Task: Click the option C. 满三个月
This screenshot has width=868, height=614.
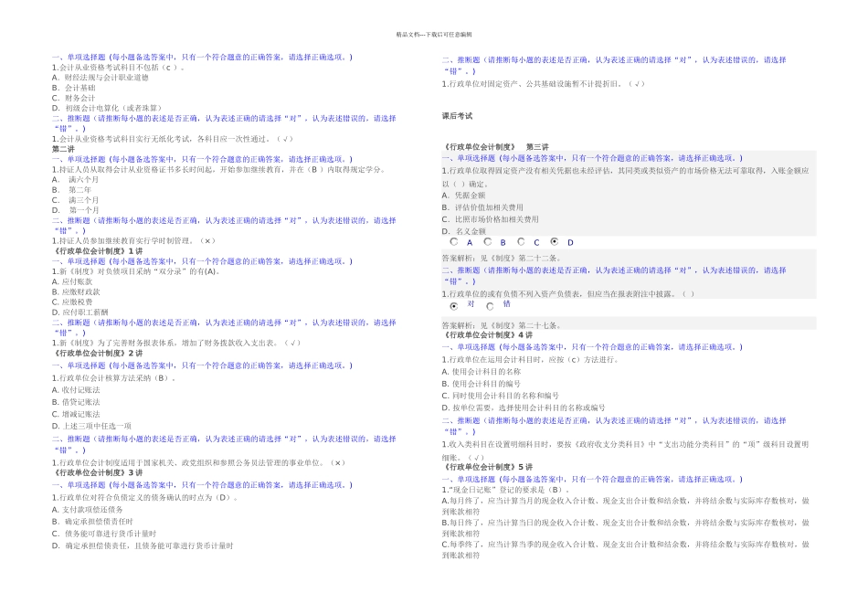Action: click(x=75, y=200)
